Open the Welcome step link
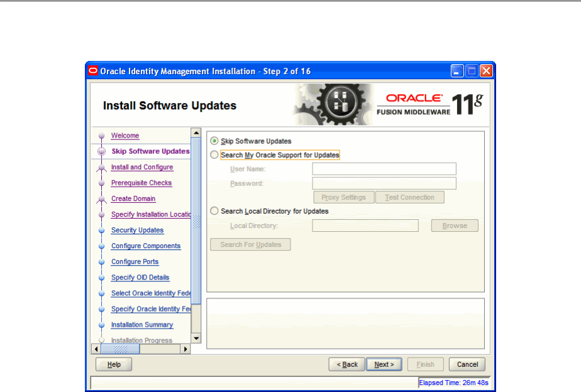 click(x=125, y=136)
